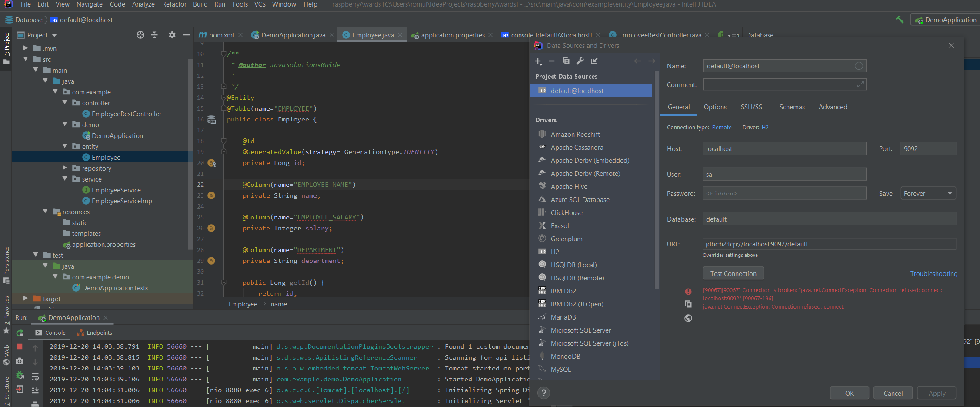
Task: Rerun DemoApplication with green rerun icon
Action: tap(20, 333)
